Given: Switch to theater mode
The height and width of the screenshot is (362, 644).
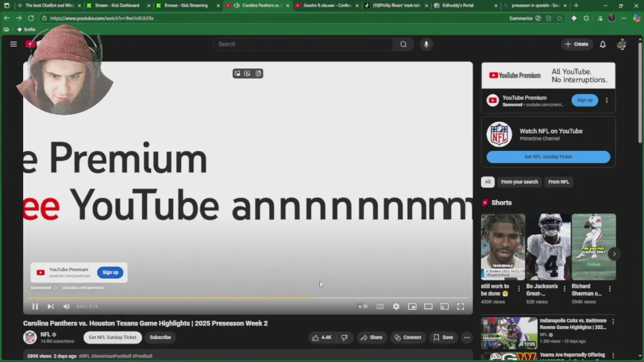Looking at the screenshot, I should [x=428, y=306].
